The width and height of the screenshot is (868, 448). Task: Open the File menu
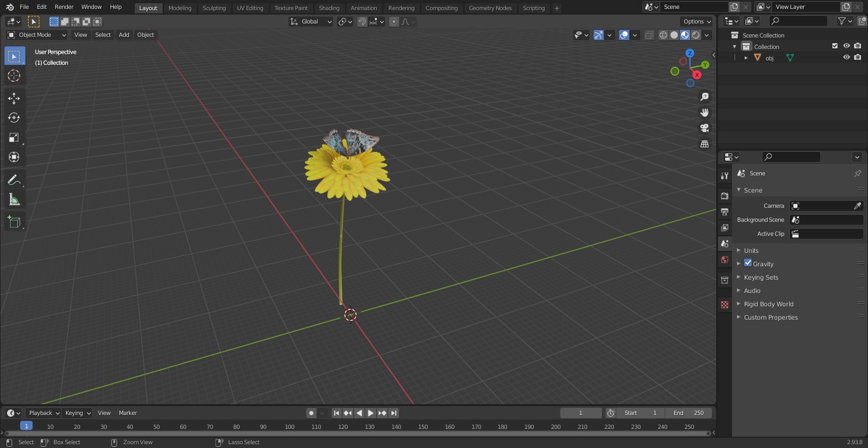coord(24,7)
